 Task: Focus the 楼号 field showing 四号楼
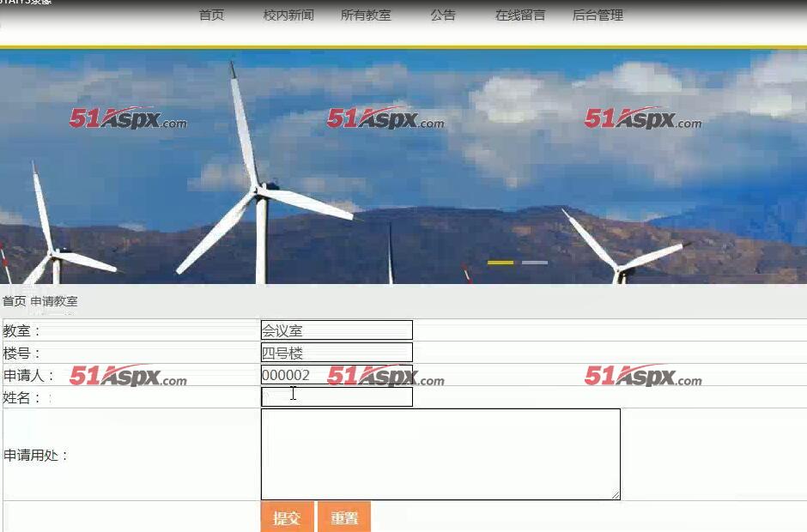(x=337, y=353)
